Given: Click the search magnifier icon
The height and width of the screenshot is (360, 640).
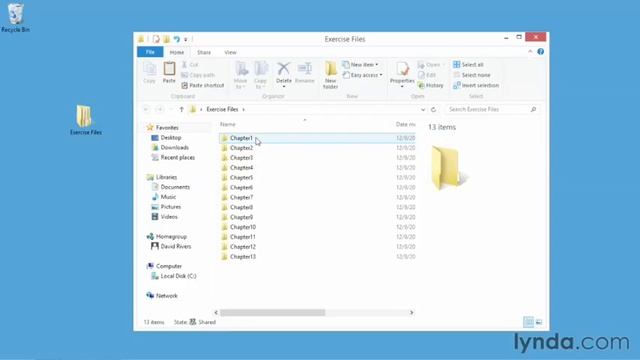Looking at the screenshot, I should (533, 109).
